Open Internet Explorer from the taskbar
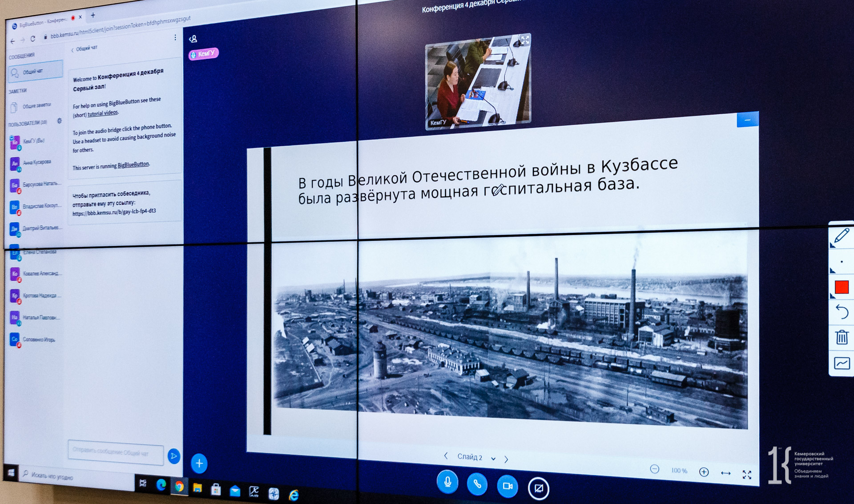 (294, 495)
